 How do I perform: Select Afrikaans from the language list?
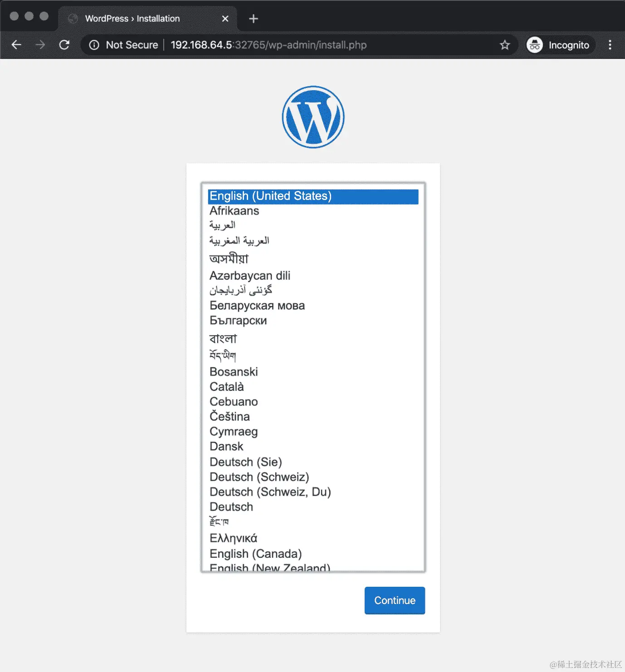(x=234, y=211)
